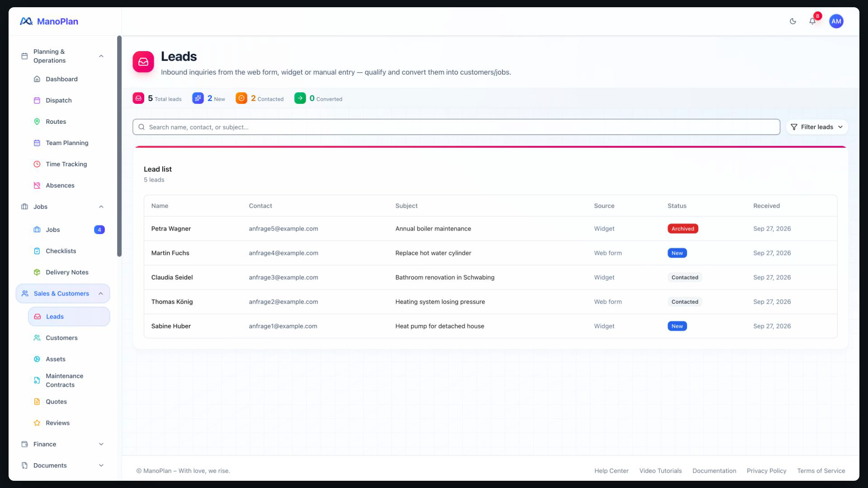The width and height of the screenshot is (868, 488).
Task: Select Leads in the sidebar
Action: 69,317
